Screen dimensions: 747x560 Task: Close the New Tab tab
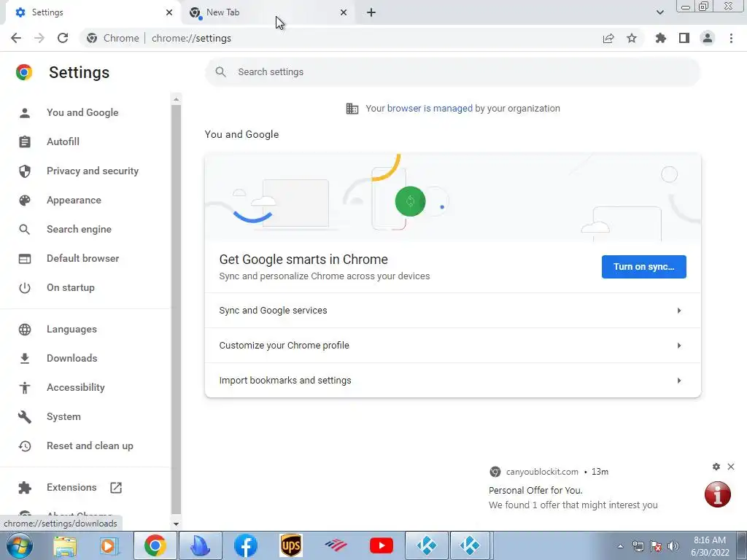344,12
